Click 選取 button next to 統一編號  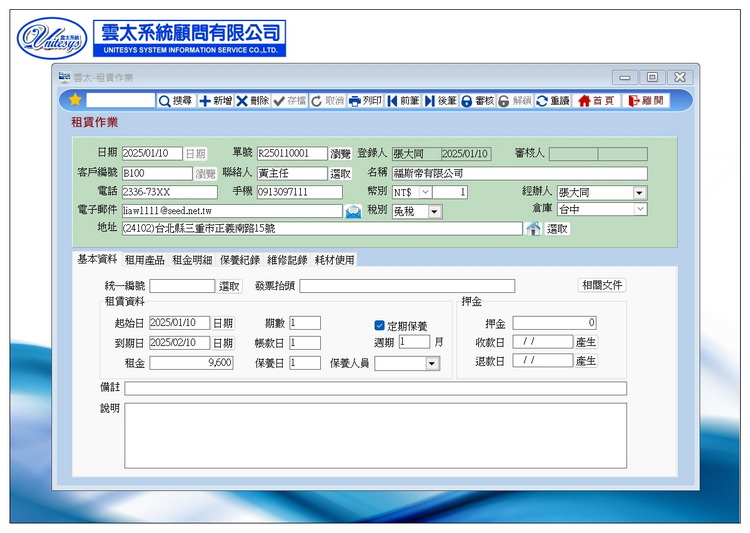(x=229, y=286)
